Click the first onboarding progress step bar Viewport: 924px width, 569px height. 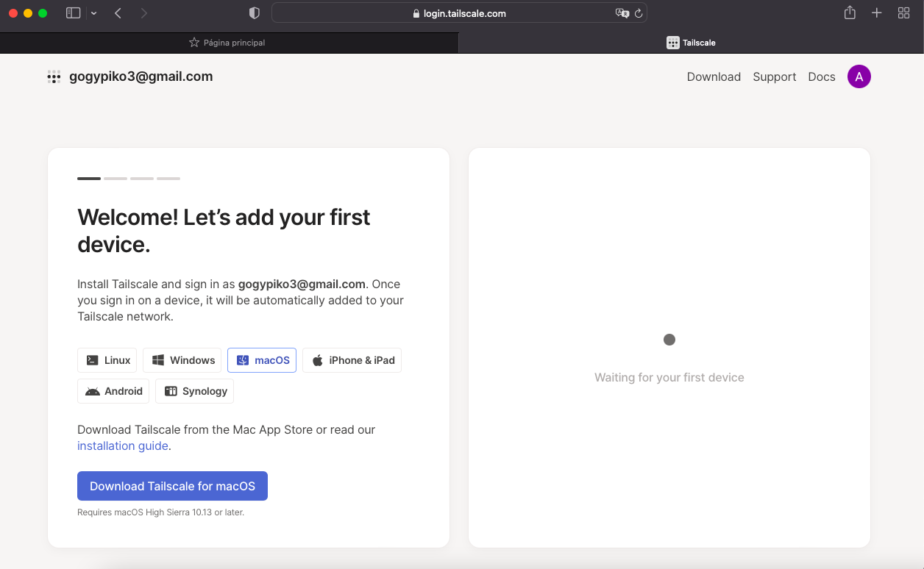89,179
